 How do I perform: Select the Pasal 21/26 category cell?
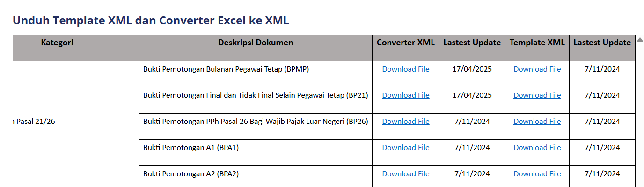tap(34, 122)
